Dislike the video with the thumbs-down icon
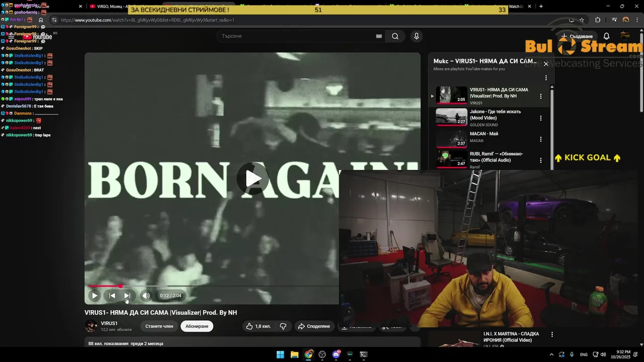The width and height of the screenshot is (644, 362). tap(283, 326)
